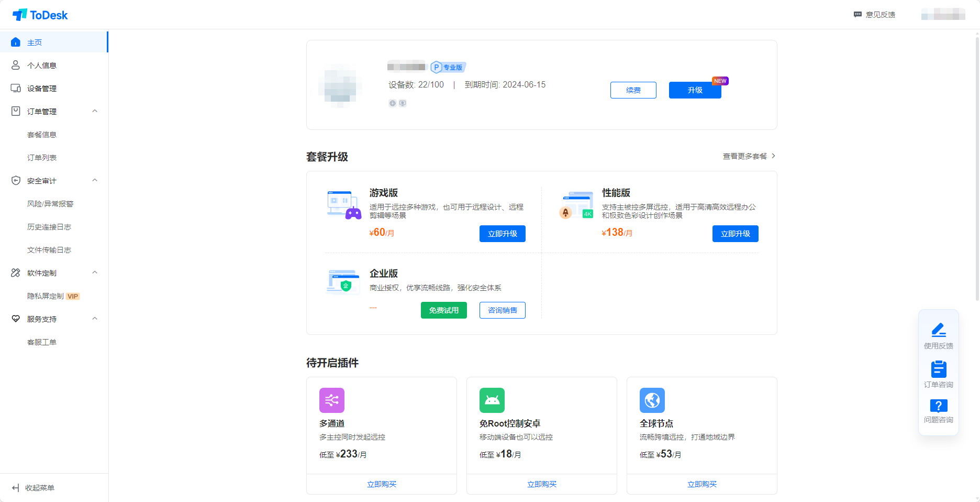Click the green Android plugin icon
Viewport: 980px width, 502px height.
[492, 400]
